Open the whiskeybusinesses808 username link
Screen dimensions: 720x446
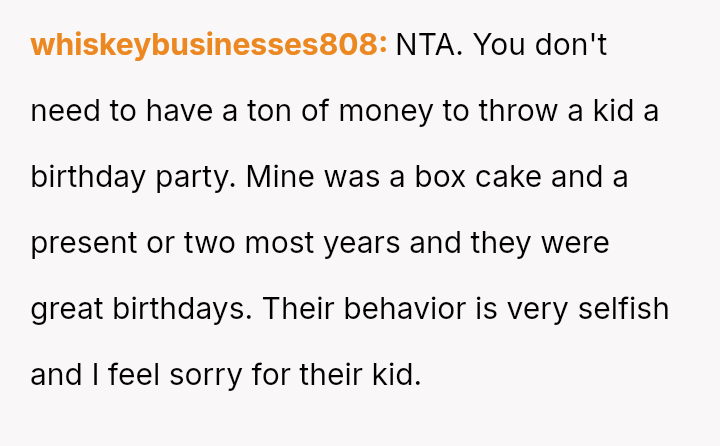point(209,45)
